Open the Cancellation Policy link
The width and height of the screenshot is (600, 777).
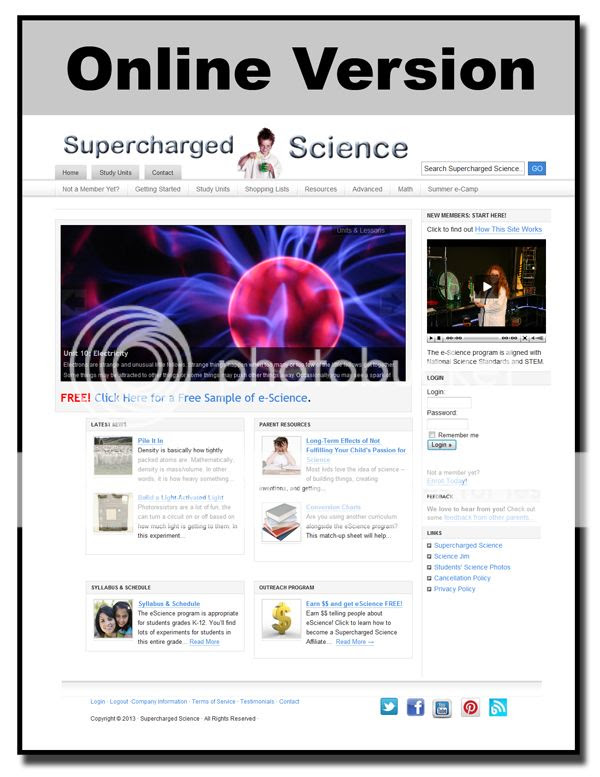pyautogui.click(x=462, y=578)
